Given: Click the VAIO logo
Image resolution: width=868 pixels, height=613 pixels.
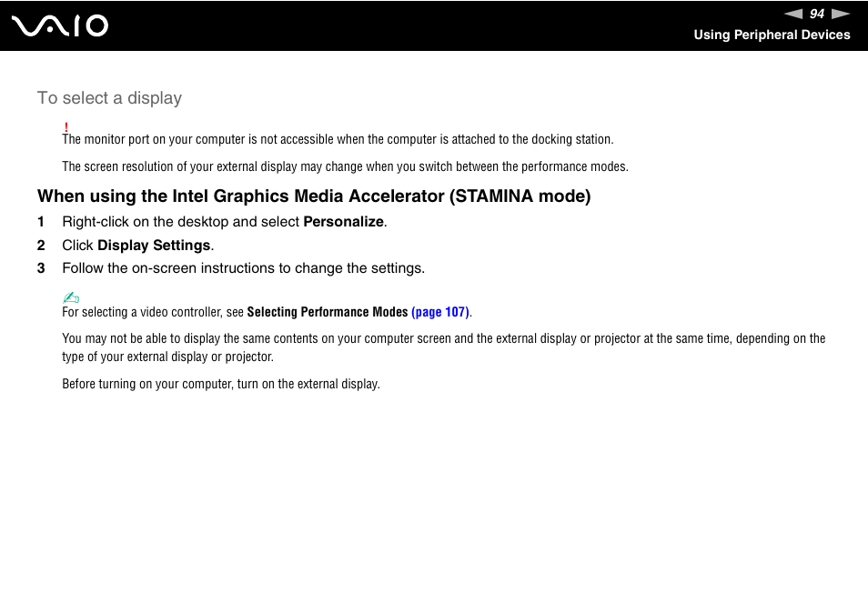Looking at the screenshot, I should point(60,26).
